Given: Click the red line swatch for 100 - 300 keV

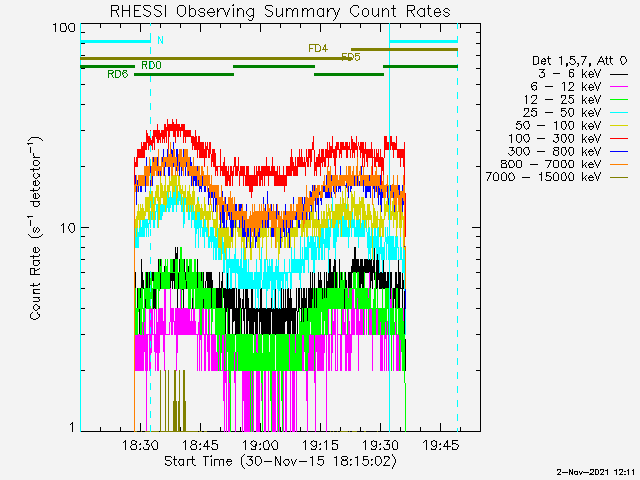Looking at the screenshot, I should 619,139.
